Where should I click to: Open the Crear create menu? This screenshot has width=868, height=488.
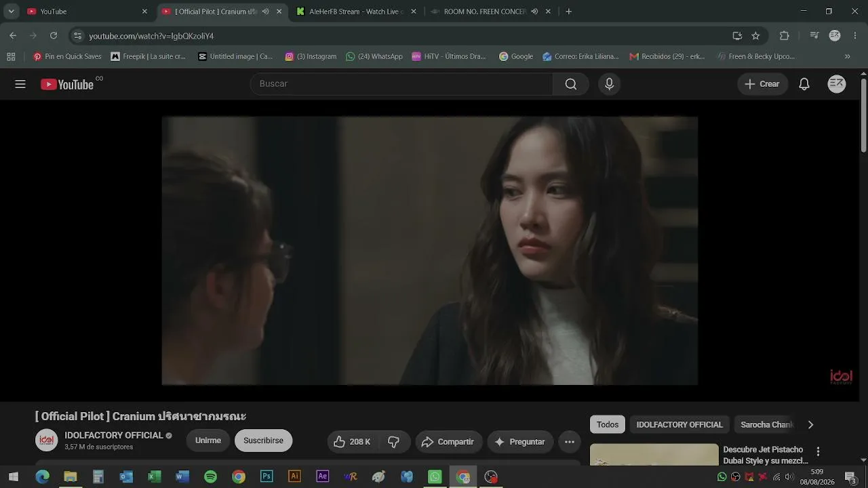762,84
